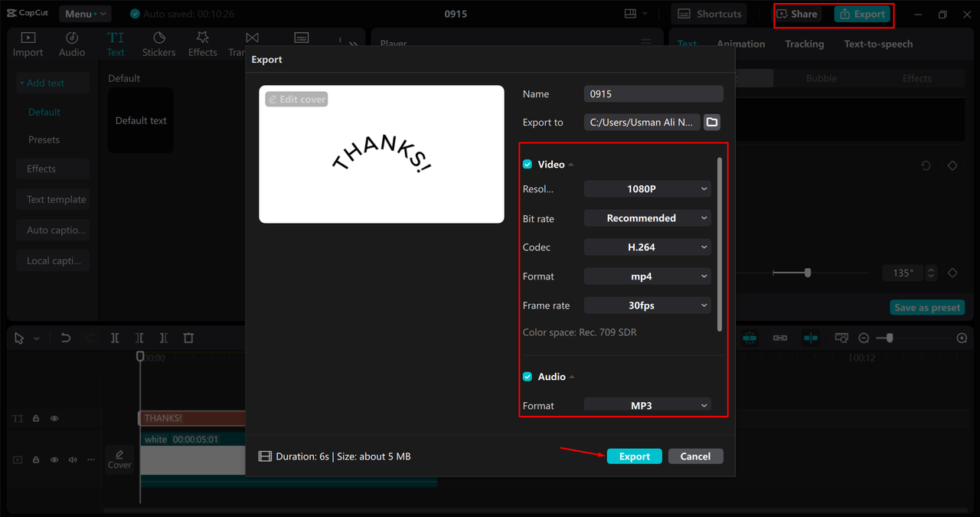Click the Delete left trim icon

(x=139, y=338)
